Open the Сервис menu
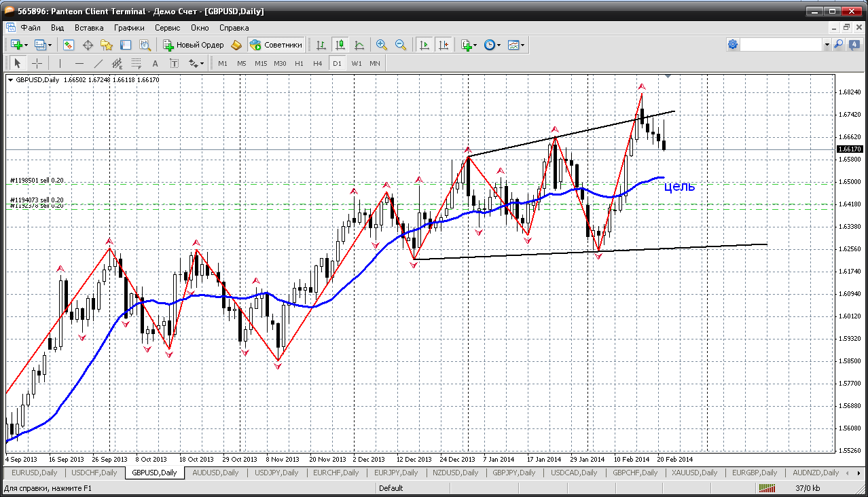 (x=167, y=28)
